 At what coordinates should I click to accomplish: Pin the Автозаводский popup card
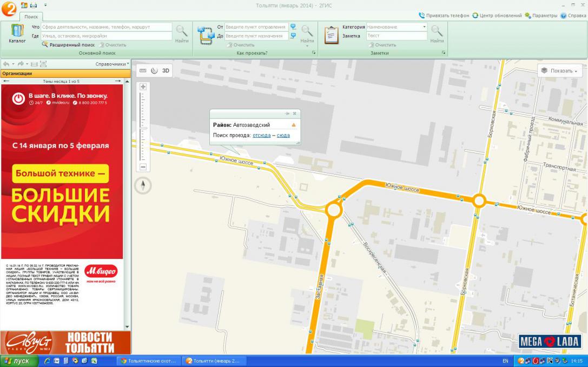pyautogui.click(x=288, y=114)
